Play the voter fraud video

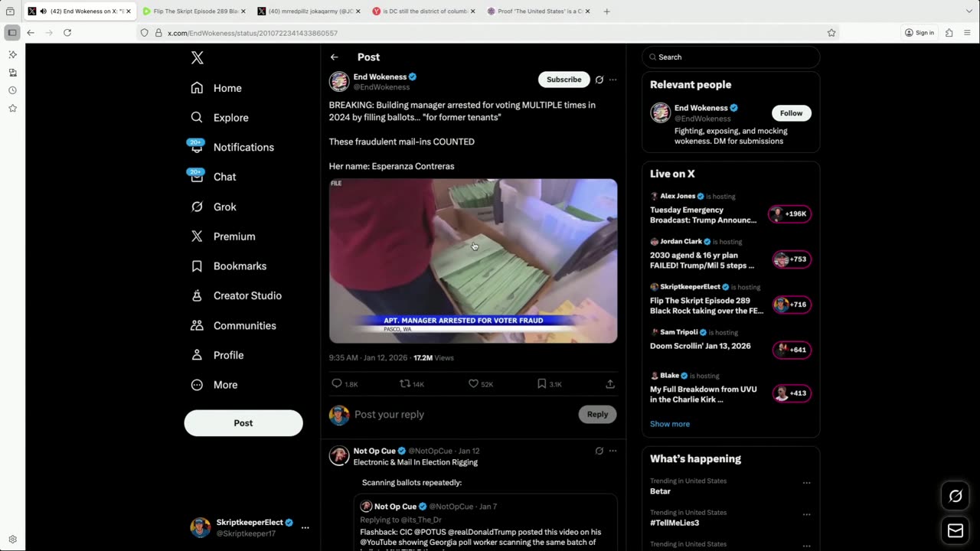[x=473, y=261]
